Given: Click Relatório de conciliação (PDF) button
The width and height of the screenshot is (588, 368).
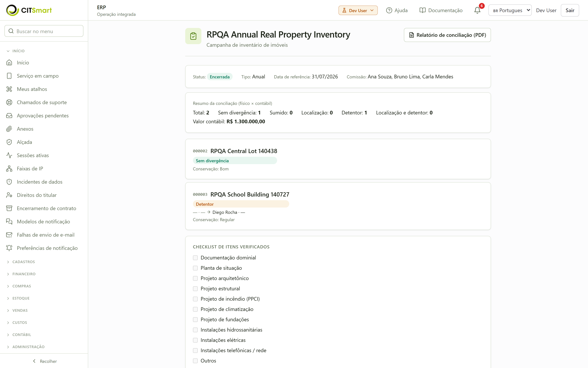Looking at the screenshot, I should point(447,35).
